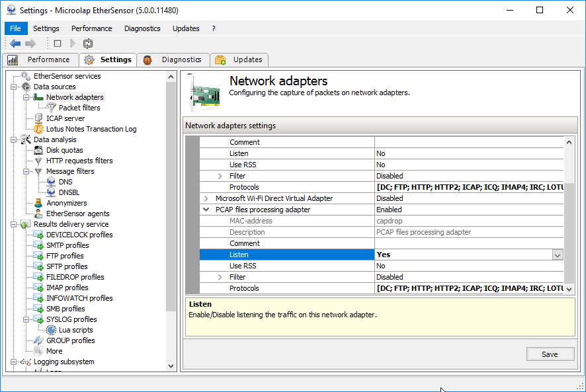
Task: Click Use RSS value under PCAP adapter
Action: [469, 266]
